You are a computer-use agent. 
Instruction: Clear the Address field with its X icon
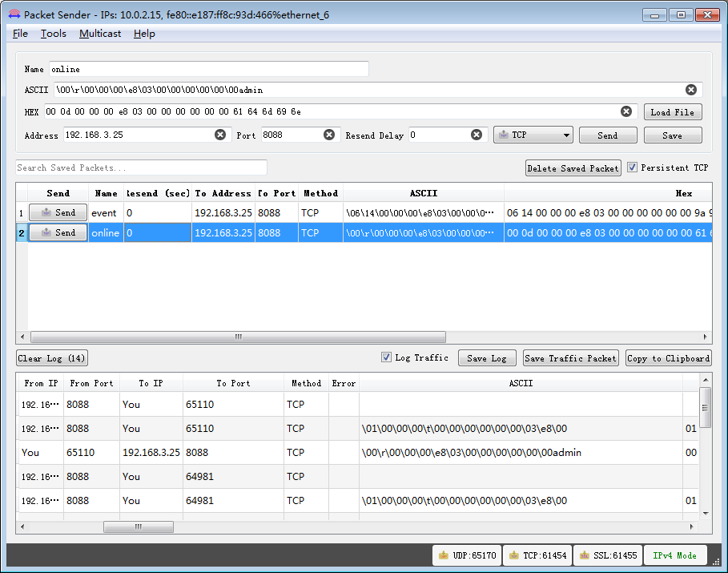221,135
